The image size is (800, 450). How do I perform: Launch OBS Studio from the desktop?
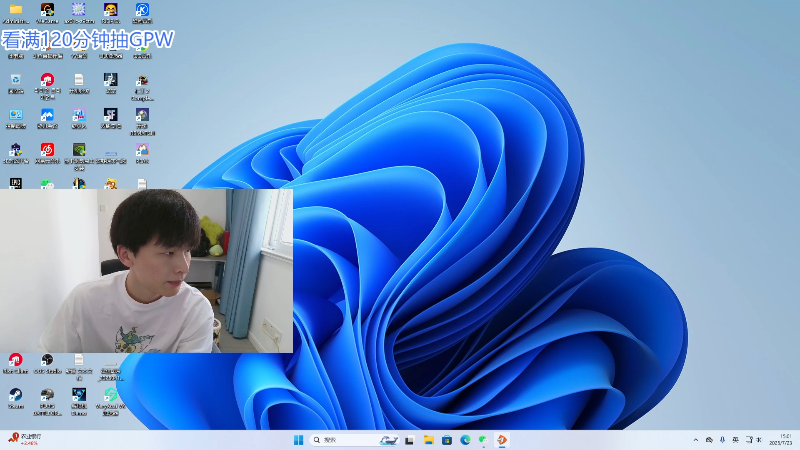[x=47, y=360]
